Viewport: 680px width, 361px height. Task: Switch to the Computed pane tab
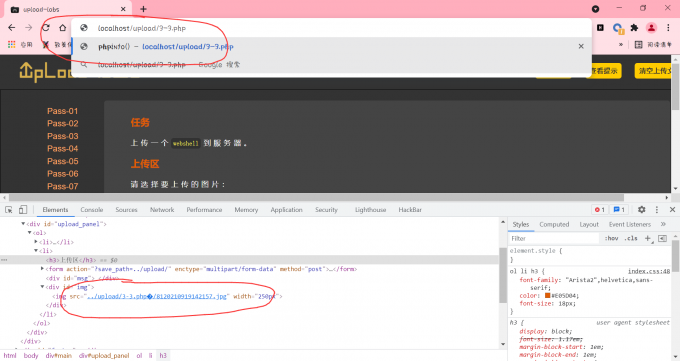coord(554,224)
